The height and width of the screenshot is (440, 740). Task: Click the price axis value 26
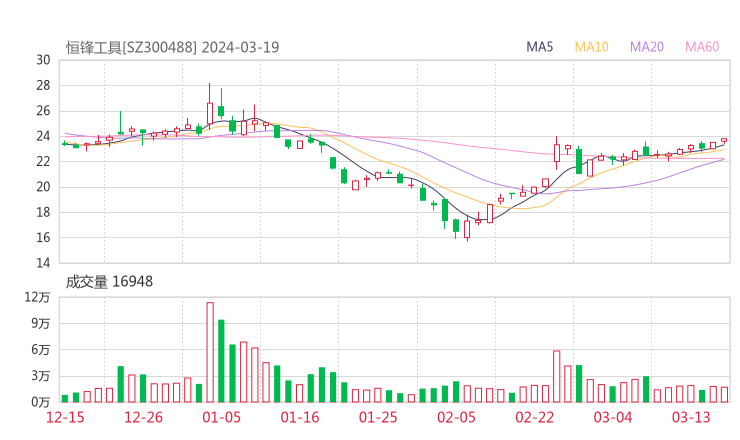click(x=43, y=111)
